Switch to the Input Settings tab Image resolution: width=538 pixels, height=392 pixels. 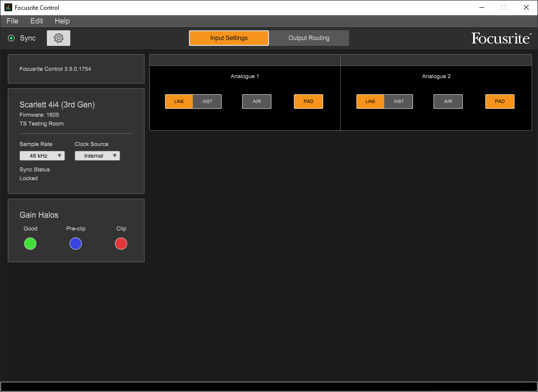point(229,38)
